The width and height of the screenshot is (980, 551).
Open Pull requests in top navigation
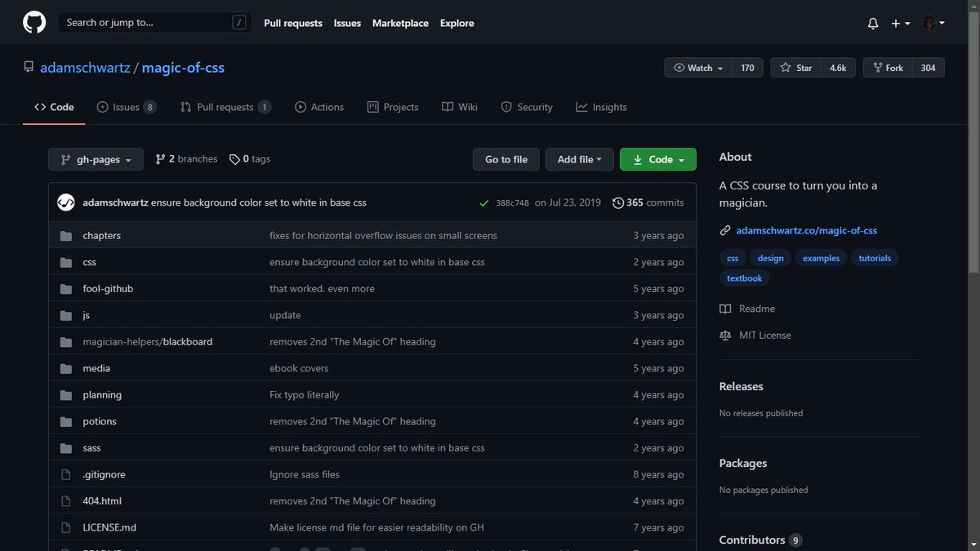[x=293, y=23]
